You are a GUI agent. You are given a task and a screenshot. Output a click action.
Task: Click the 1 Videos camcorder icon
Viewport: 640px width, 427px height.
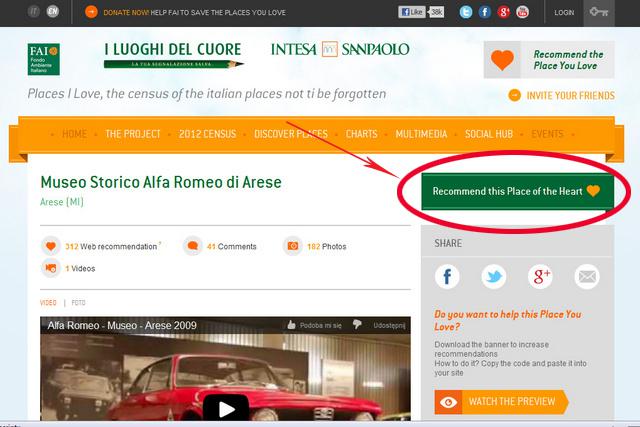51,268
